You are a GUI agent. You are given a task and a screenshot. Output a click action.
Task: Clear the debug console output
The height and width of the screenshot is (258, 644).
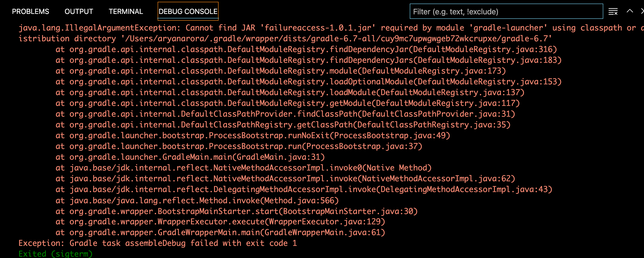point(613,11)
